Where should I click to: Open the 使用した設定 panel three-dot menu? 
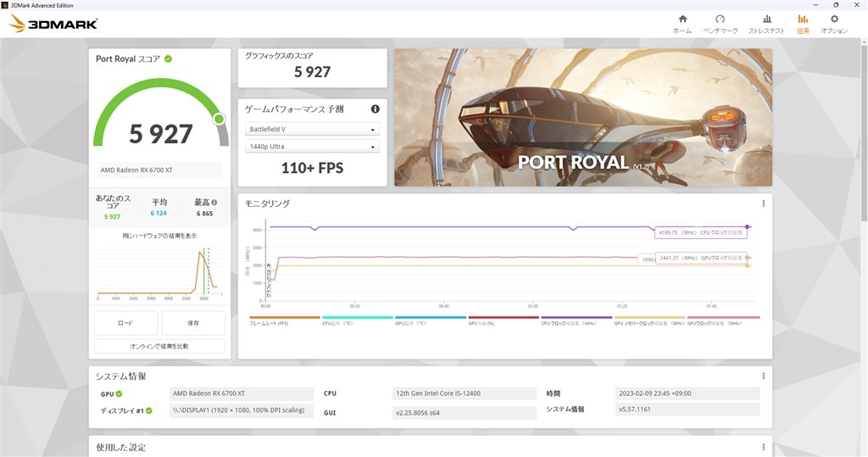tap(764, 447)
